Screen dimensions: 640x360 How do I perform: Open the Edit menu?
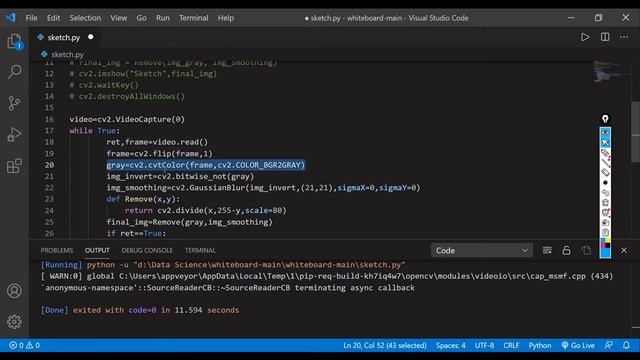(x=53, y=18)
